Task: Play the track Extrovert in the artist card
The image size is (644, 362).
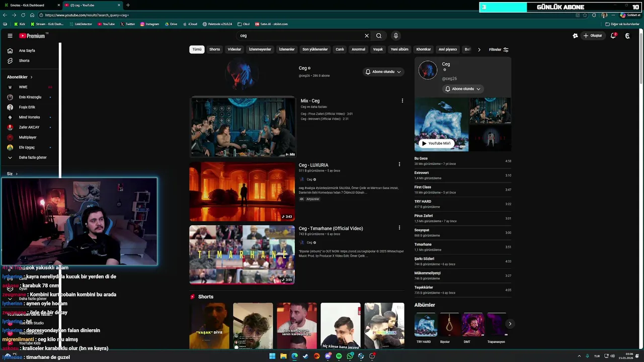Action: tap(463, 175)
